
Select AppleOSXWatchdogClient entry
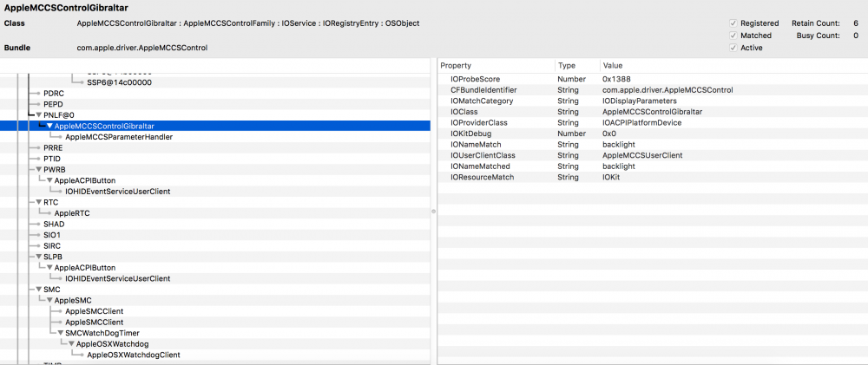pos(134,355)
